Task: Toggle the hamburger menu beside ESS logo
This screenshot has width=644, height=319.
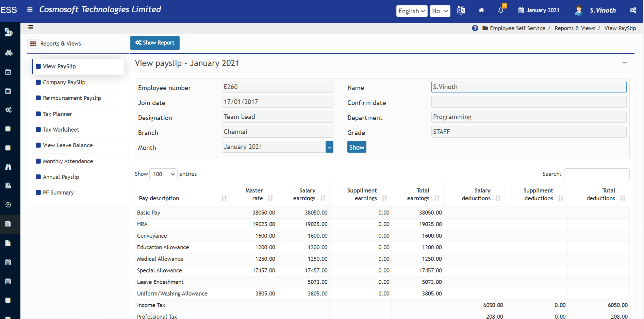Action: (30, 10)
